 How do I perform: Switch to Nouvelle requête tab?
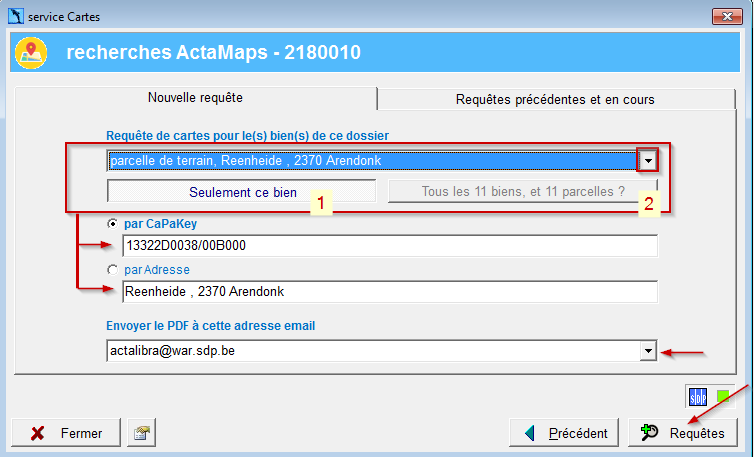[195, 98]
